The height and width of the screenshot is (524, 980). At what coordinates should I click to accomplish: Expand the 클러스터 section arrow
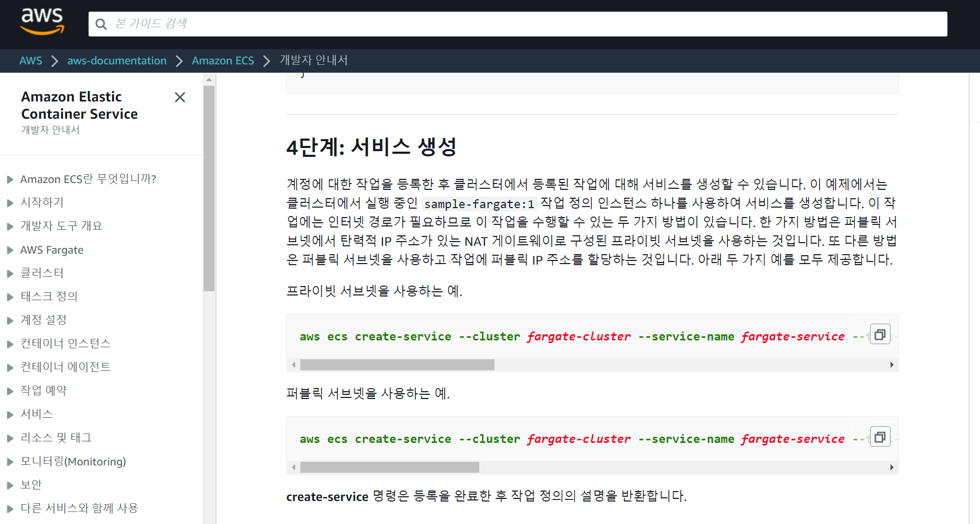point(10,274)
